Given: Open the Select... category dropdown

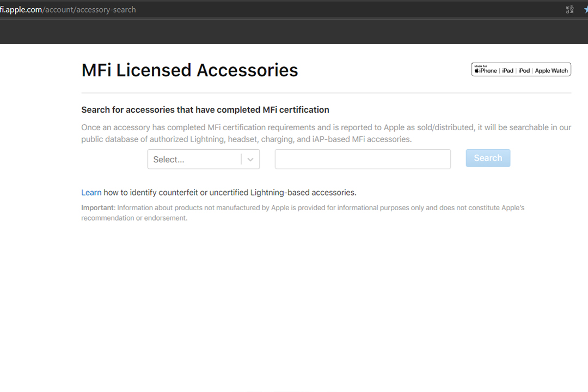Looking at the screenshot, I should (x=194, y=160).
